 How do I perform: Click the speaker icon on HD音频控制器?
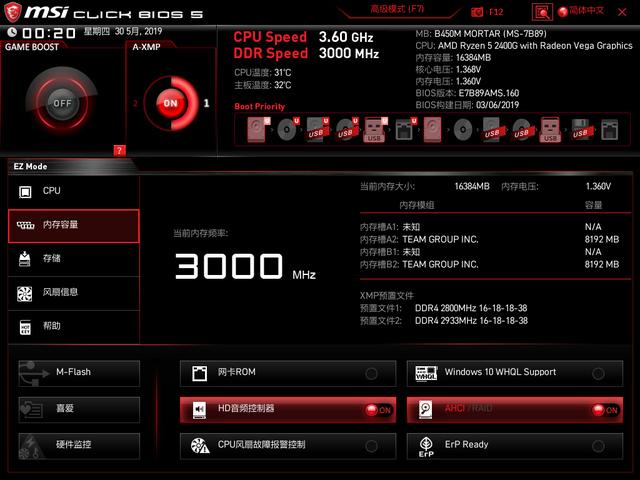click(x=199, y=409)
